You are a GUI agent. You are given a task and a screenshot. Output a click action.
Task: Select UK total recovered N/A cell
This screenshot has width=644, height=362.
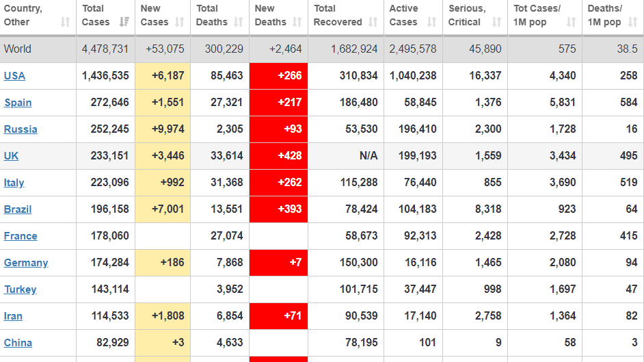coord(346,156)
